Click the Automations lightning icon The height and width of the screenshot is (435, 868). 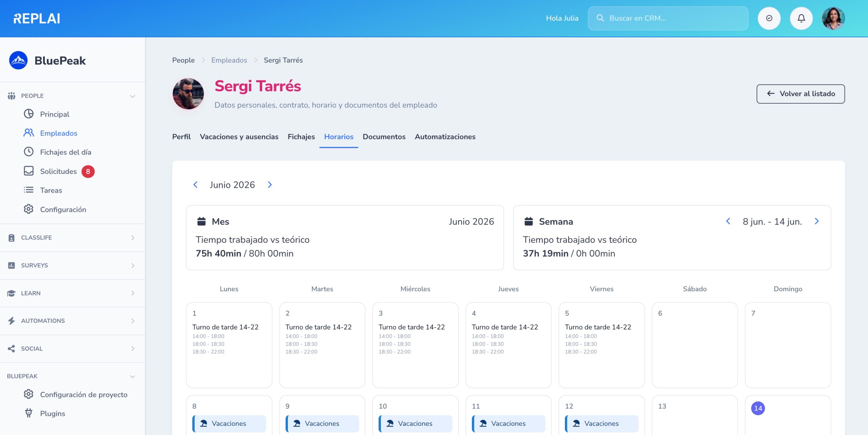pos(12,321)
